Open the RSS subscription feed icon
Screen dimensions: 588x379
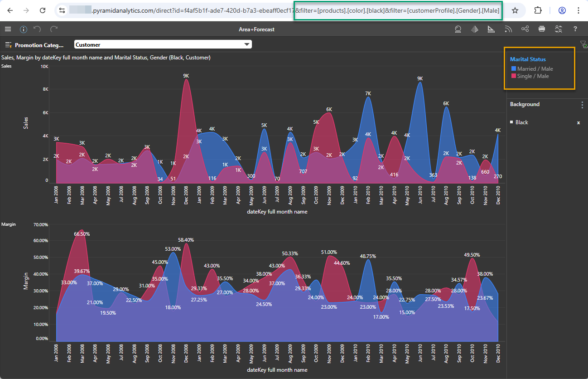[508, 29]
